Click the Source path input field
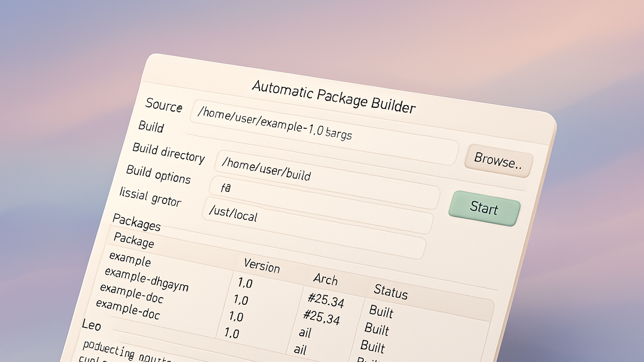Screen dimensions: 644x362 click(x=322, y=131)
